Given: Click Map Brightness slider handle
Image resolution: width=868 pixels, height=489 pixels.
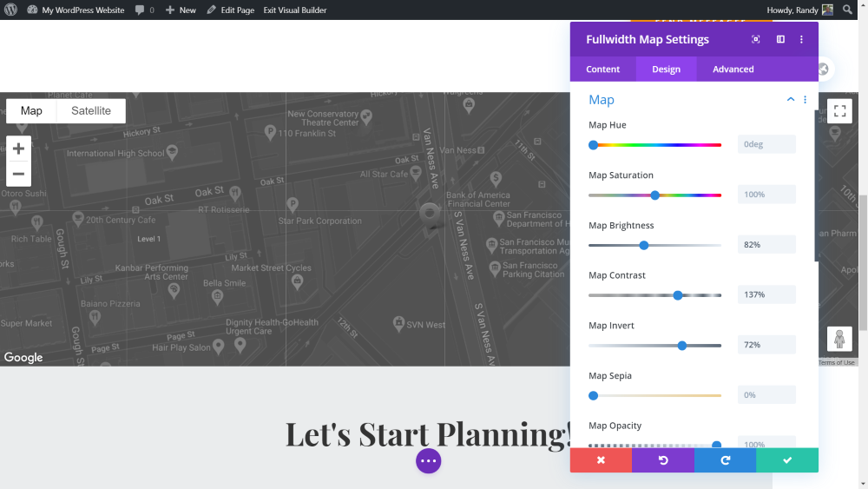Looking at the screenshot, I should tap(643, 245).
